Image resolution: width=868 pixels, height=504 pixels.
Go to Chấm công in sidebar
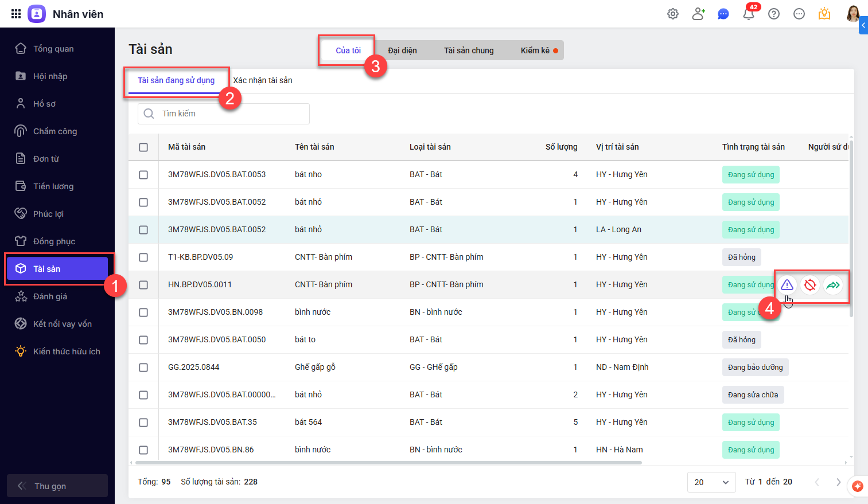(x=55, y=131)
